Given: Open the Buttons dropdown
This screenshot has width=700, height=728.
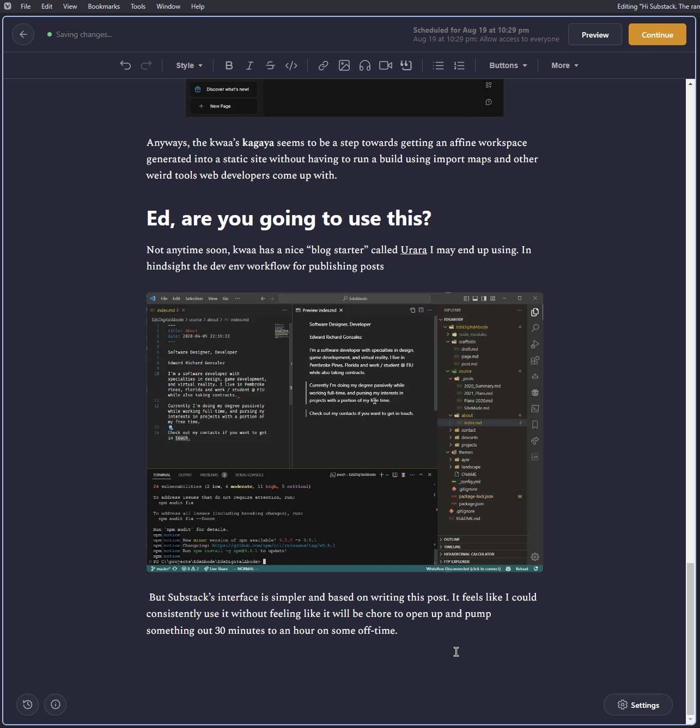Looking at the screenshot, I should [x=508, y=65].
